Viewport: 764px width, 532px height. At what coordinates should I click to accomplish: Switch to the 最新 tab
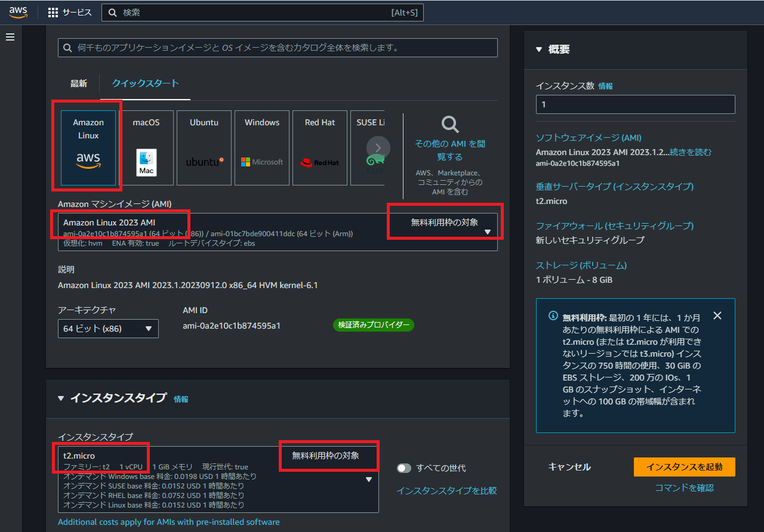(79, 83)
